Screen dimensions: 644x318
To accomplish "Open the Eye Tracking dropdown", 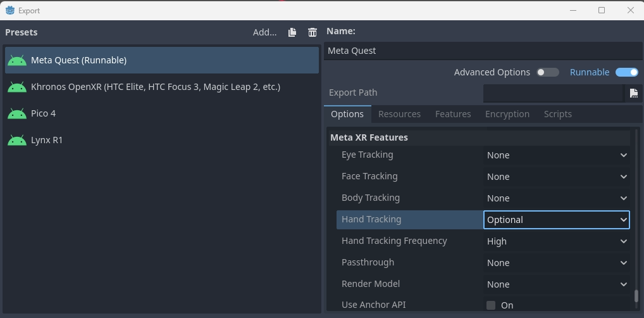I will (556, 155).
